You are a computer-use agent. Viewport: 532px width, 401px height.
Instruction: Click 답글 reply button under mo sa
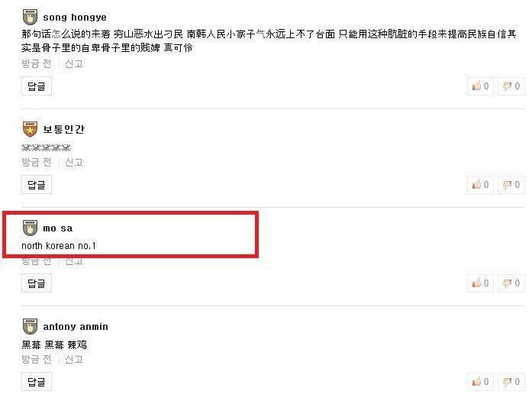pos(37,283)
